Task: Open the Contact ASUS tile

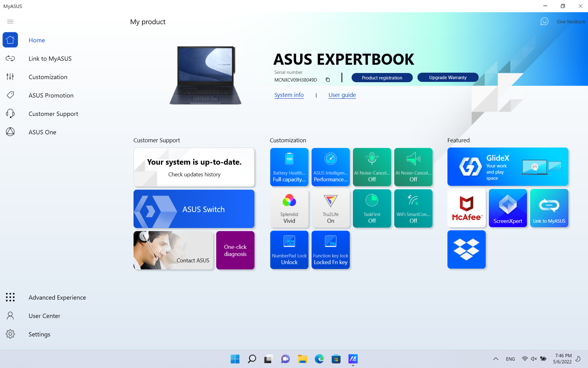Action: [x=173, y=250]
